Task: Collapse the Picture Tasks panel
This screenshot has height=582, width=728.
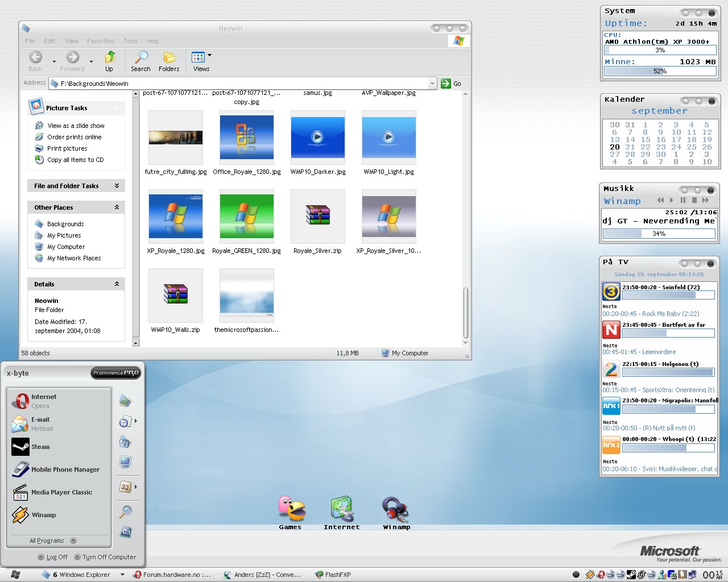Action: coord(117,108)
